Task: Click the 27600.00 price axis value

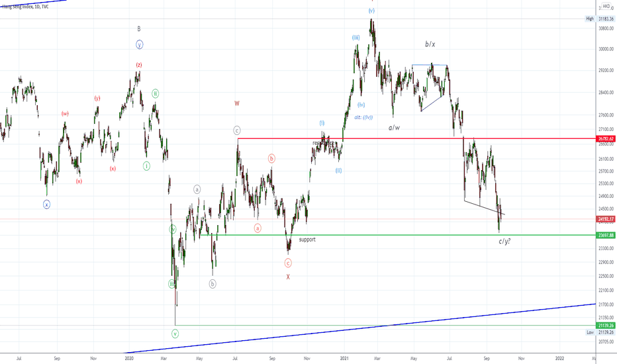Action: click(606, 115)
